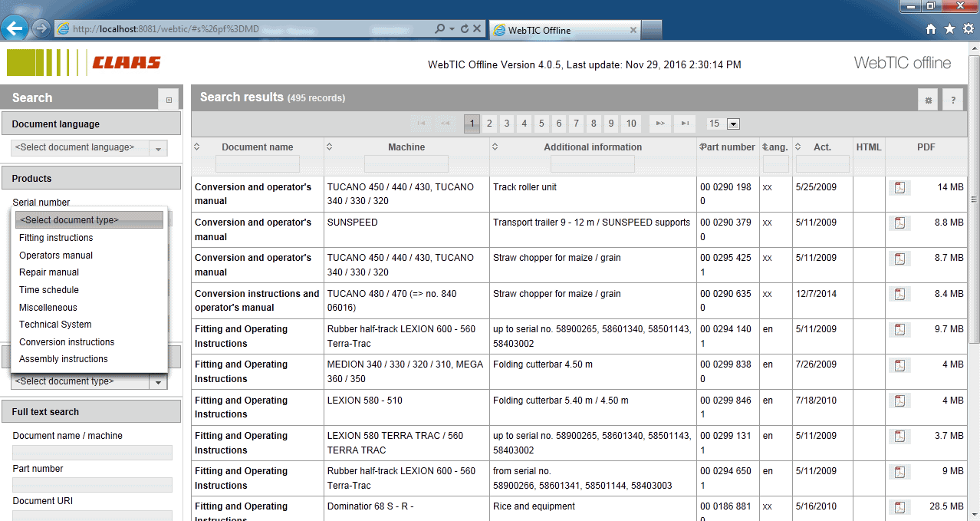Open the browser home page
The image size is (980, 521).
click(931, 29)
